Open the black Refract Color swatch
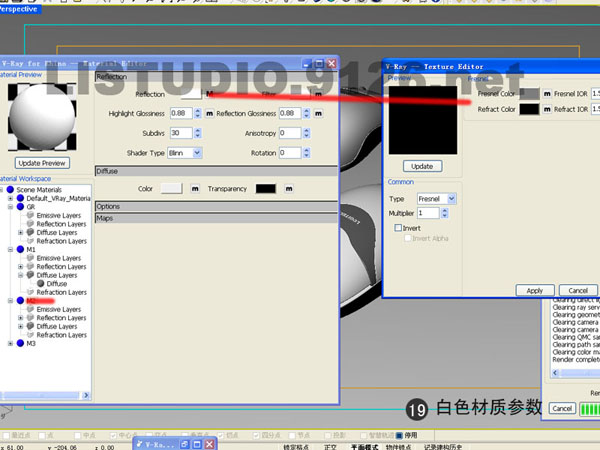The image size is (600, 450). [x=530, y=109]
